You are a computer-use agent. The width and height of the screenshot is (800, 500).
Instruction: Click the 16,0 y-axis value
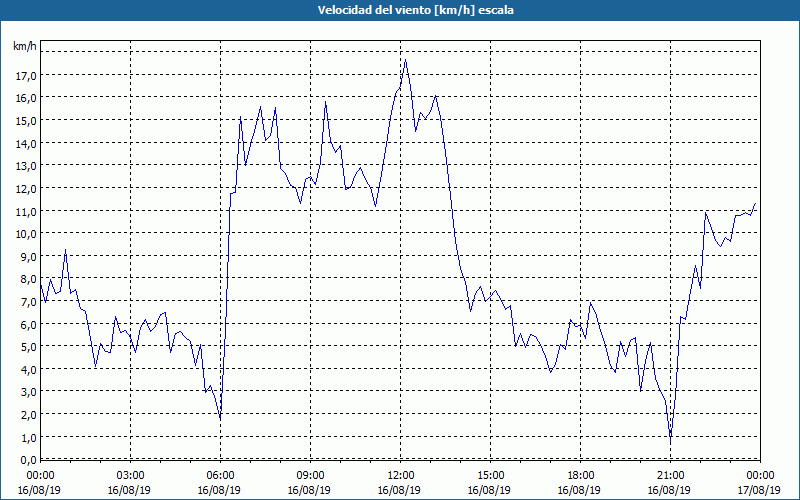click(x=26, y=98)
